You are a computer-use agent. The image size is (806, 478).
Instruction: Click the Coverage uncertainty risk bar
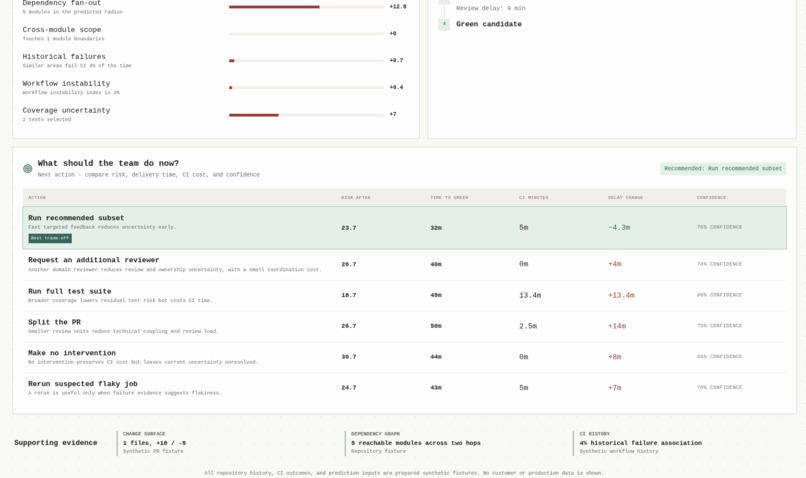click(x=306, y=115)
